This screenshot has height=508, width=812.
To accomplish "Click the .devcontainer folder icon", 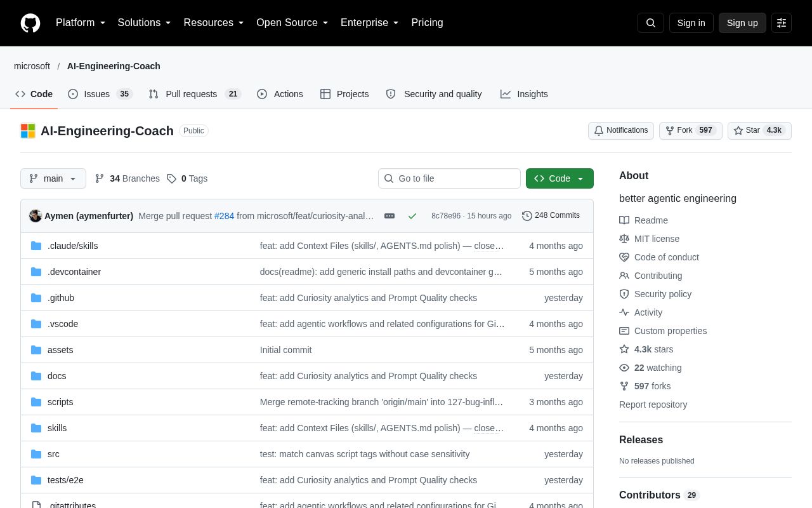I will click(x=36, y=272).
